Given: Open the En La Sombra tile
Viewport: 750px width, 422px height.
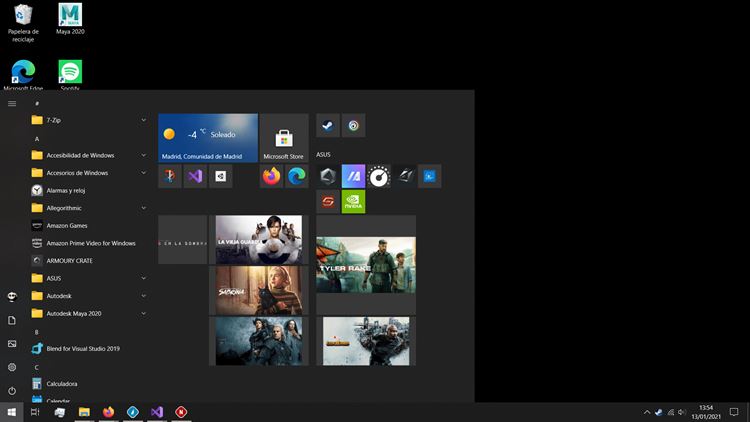Looking at the screenshot, I should tap(183, 239).
